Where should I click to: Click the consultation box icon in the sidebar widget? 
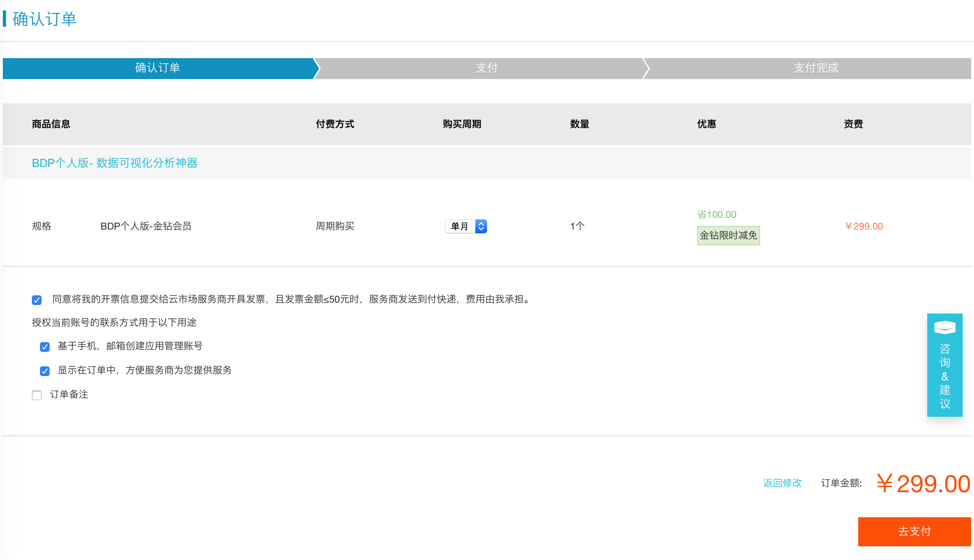[x=945, y=327]
